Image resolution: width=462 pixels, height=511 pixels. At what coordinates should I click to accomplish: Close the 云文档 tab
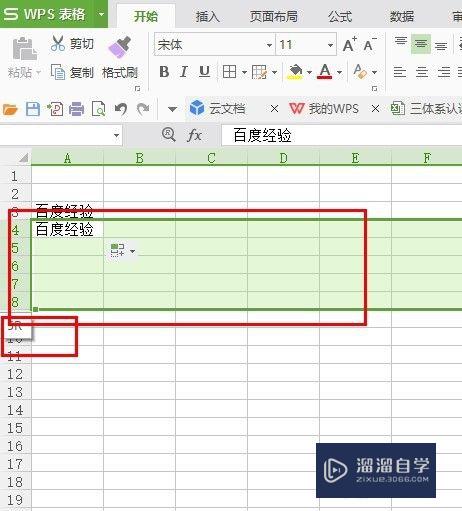pyautogui.click(x=274, y=109)
